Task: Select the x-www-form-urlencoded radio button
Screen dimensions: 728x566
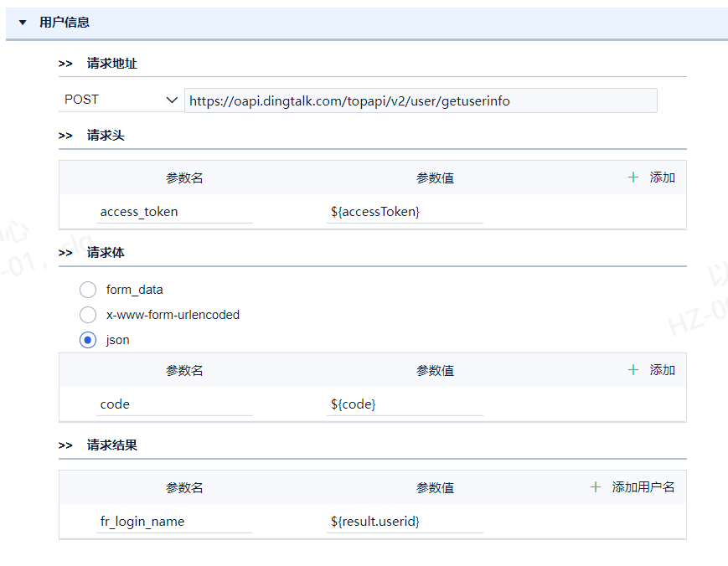Action: coord(88,315)
